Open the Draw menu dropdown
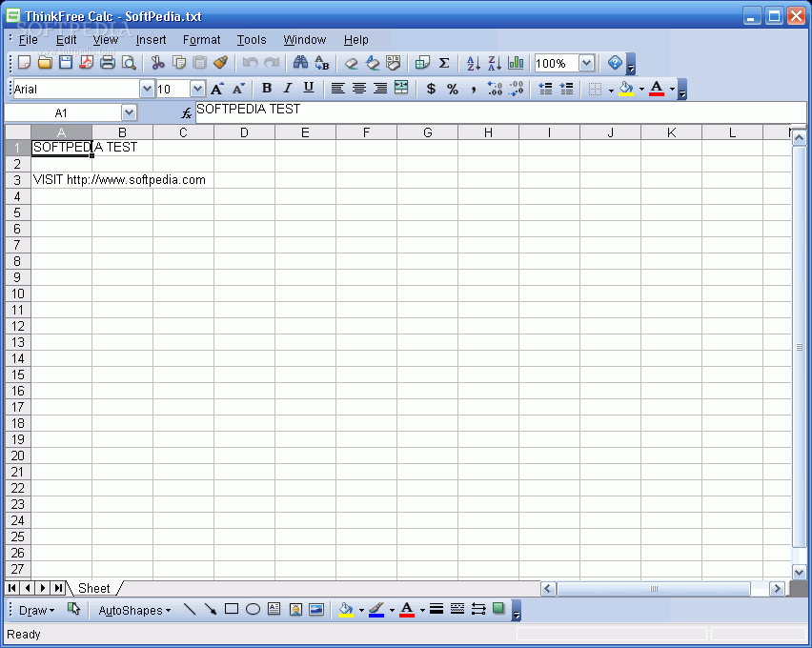The height and width of the screenshot is (648, 812). pos(35,610)
